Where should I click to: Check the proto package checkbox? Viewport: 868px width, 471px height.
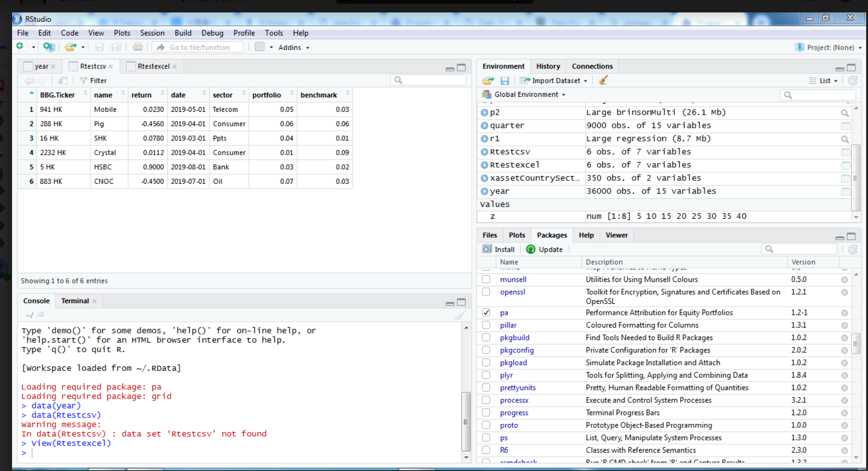click(486, 425)
